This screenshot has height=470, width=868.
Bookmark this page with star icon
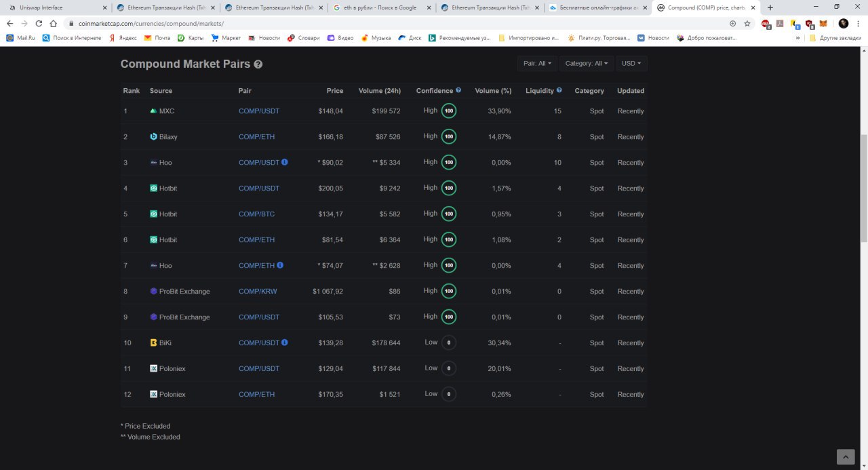click(x=747, y=23)
